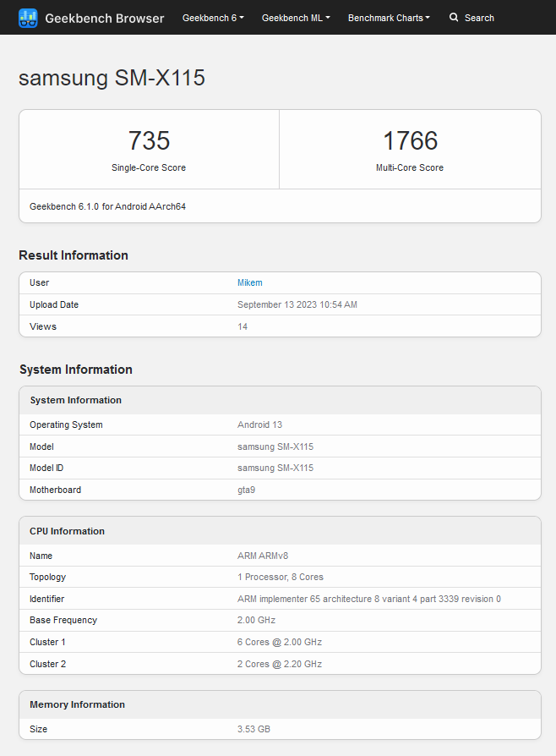Click the Base Frequency value 2.00 GHz
This screenshot has height=756, width=556.
[x=256, y=620]
